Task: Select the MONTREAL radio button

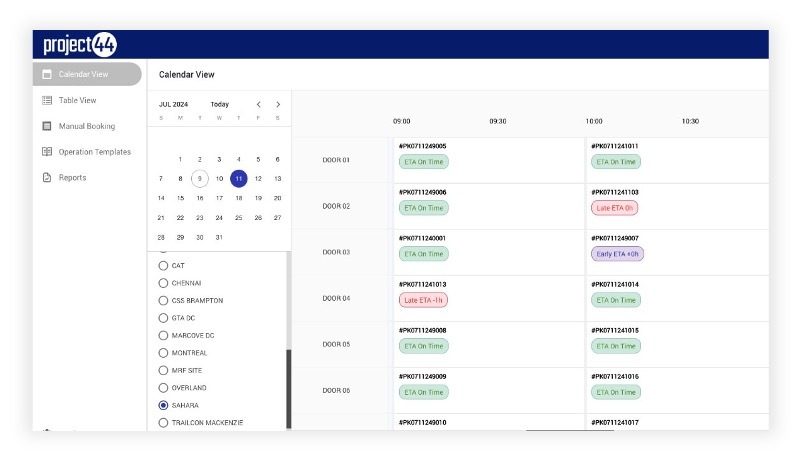Action: 163,353
